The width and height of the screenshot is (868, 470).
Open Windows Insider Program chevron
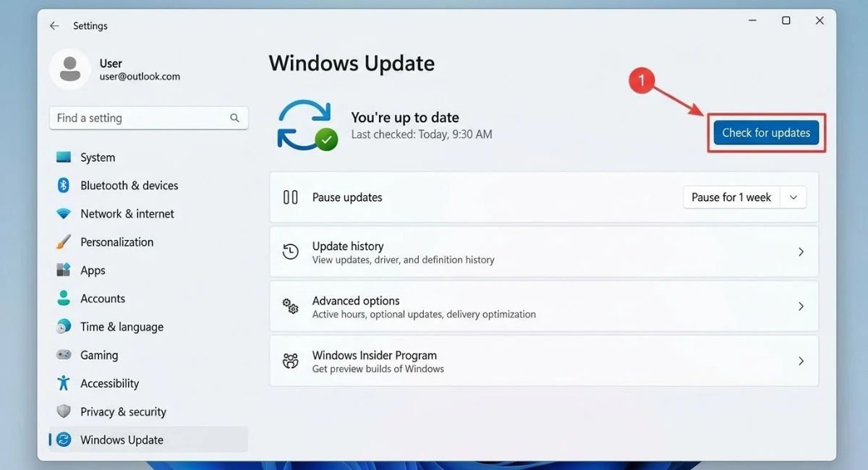point(801,361)
